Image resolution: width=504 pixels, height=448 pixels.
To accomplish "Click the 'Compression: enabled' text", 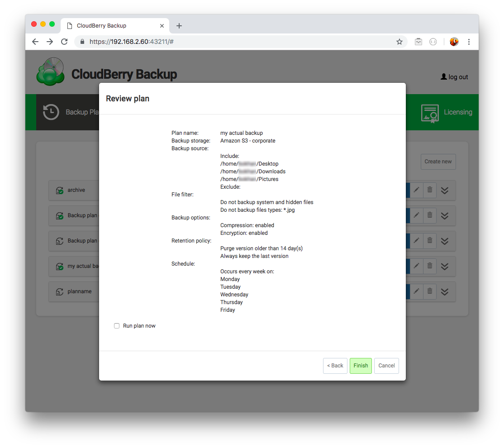I will [247, 225].
